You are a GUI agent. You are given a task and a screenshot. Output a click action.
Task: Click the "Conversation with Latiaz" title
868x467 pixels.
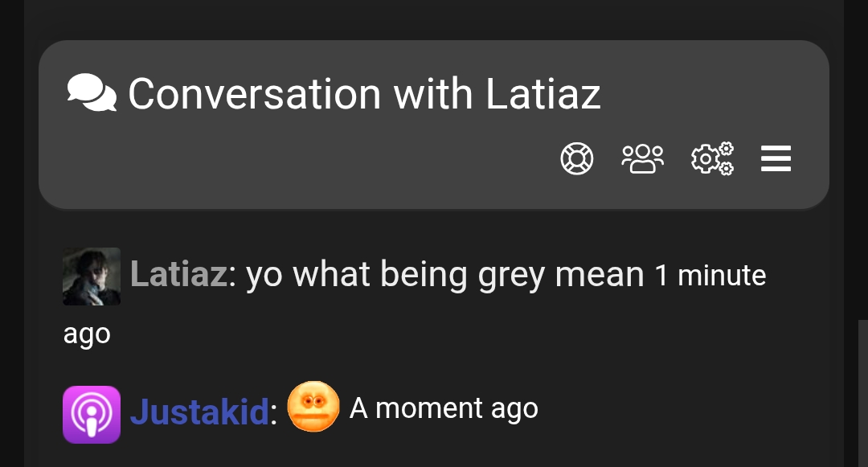[x=364, y=93]
